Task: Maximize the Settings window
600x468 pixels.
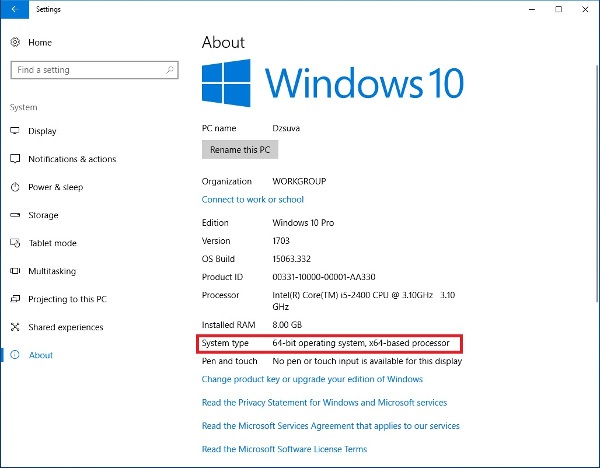Action: tap(559, 9)
